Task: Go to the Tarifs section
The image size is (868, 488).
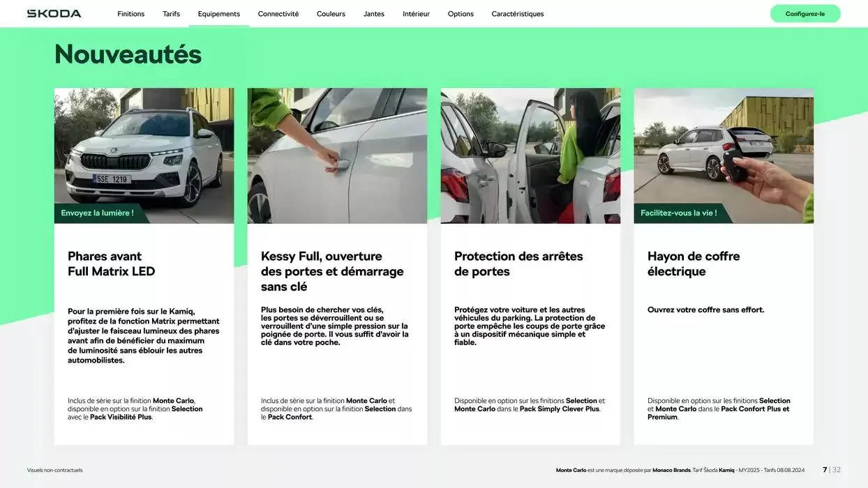Action: (171, 14)
